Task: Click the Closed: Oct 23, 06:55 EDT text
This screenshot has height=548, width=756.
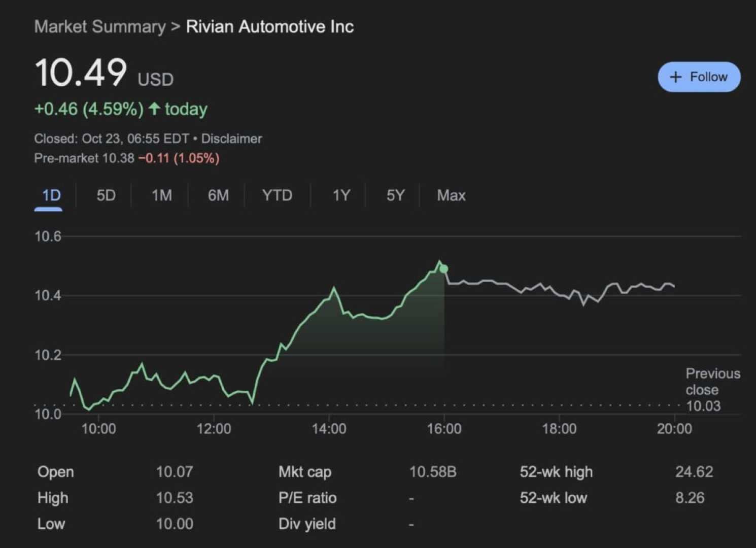Action: point(112,139)
